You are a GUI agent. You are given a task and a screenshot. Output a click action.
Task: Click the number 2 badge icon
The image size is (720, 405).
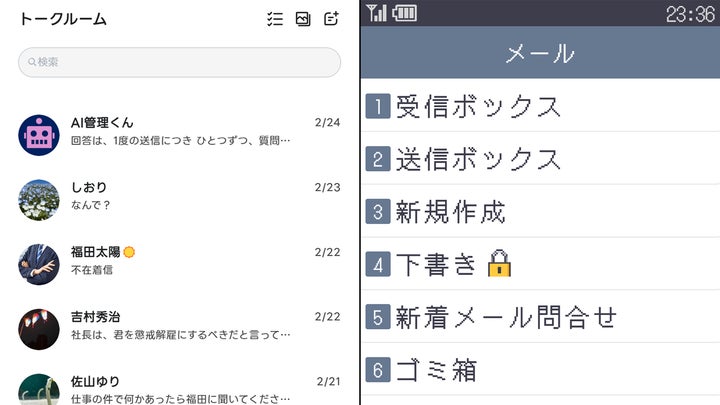tap(378, 159)
